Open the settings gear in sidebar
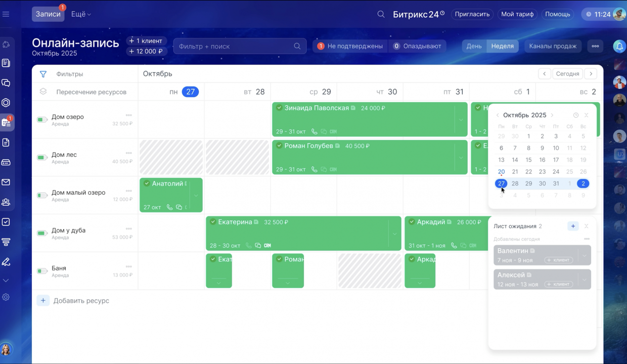Viewport: 627px width, 364px height. click(6, 297)
